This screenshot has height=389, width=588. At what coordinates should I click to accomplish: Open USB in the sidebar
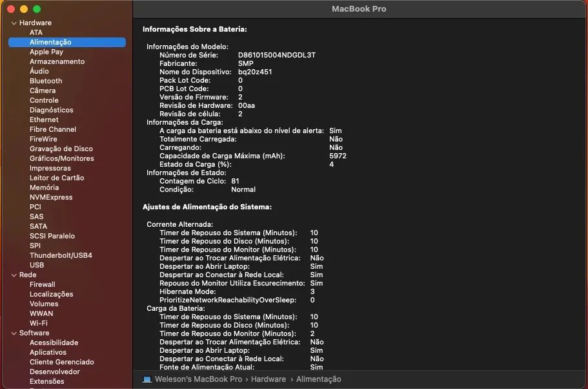point(37,265)
